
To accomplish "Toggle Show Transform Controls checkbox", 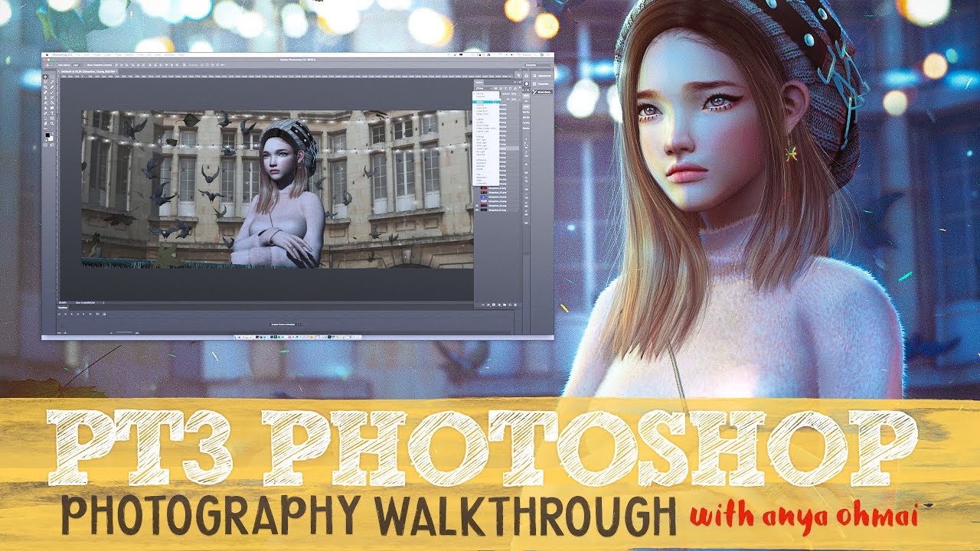I will click(x=86, y=65).
